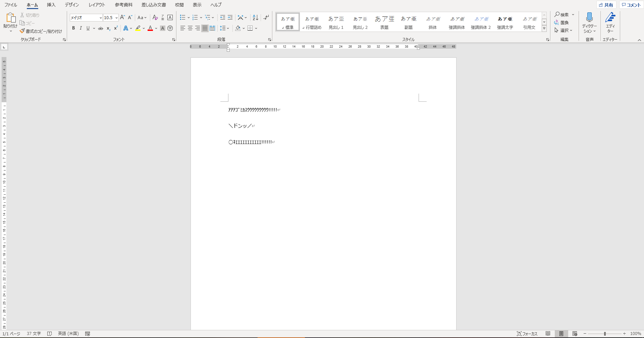Apply strikethrough formatting

coord(100,28)
